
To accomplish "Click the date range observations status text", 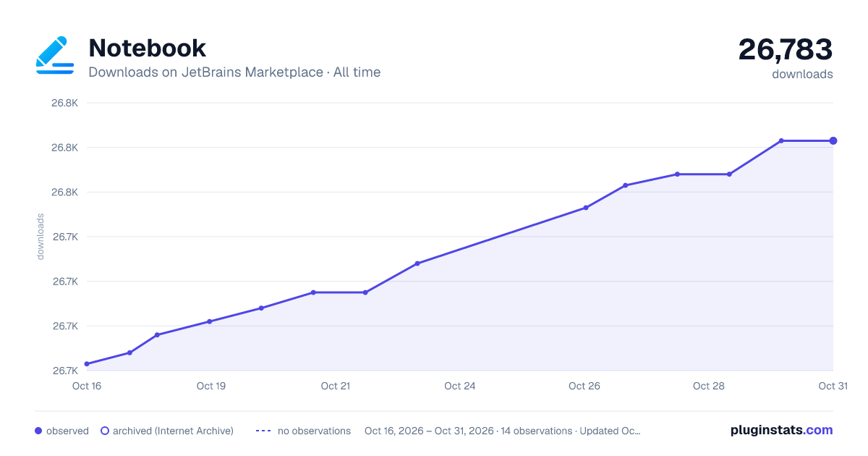I will coord(503,431).
